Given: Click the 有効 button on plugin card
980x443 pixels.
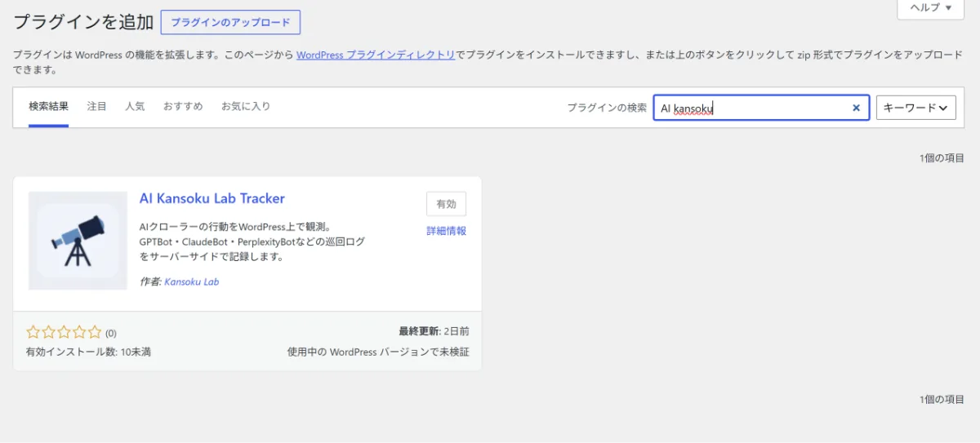Looking at the screenshot, I should point(447,204).
